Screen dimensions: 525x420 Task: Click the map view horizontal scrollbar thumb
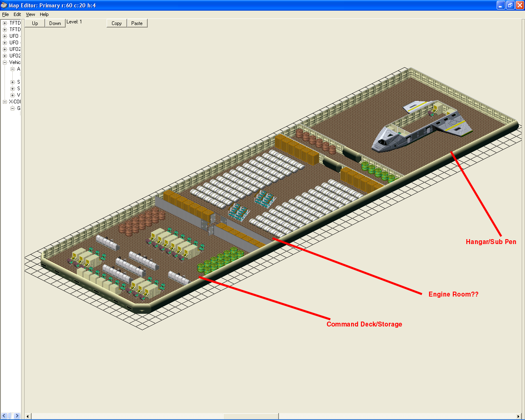[x=251, y=416]
